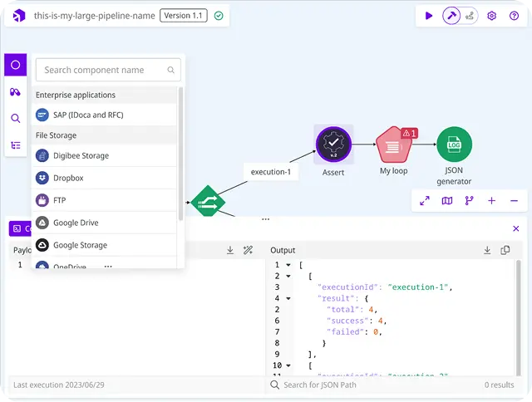Click the Version 1.1 button

coord(183,16)
